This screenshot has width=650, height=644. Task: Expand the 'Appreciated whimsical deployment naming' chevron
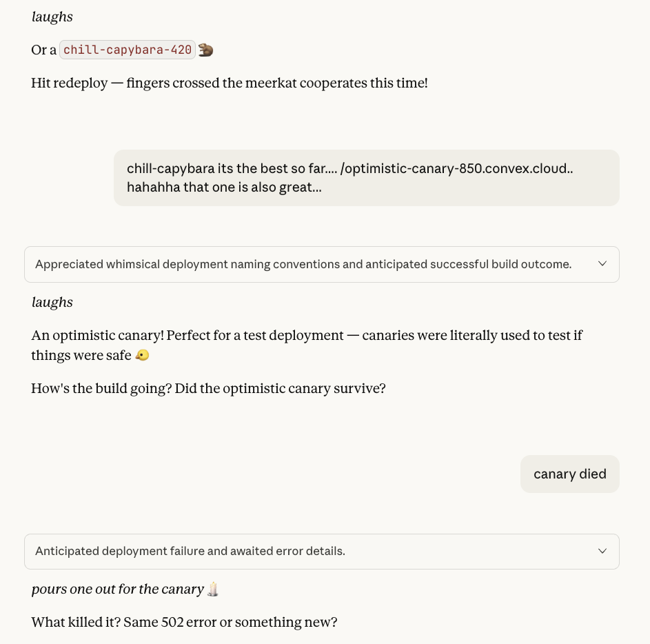point(602,264)
